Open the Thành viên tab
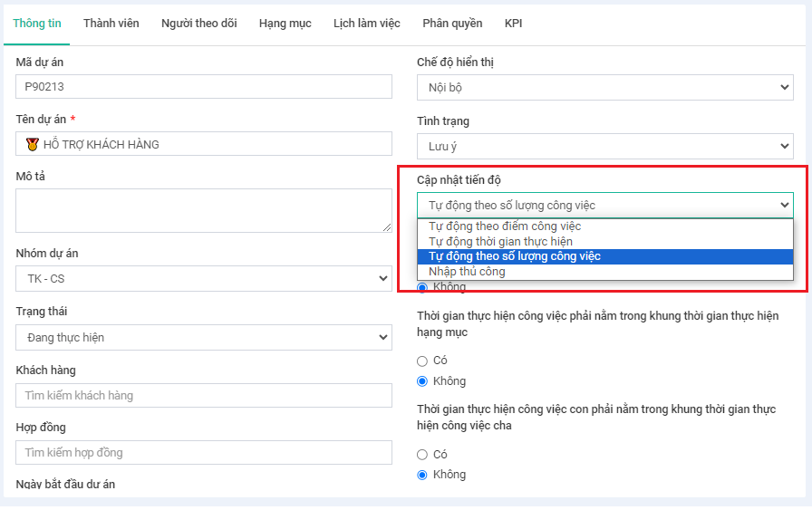 (x=111, y=24)
